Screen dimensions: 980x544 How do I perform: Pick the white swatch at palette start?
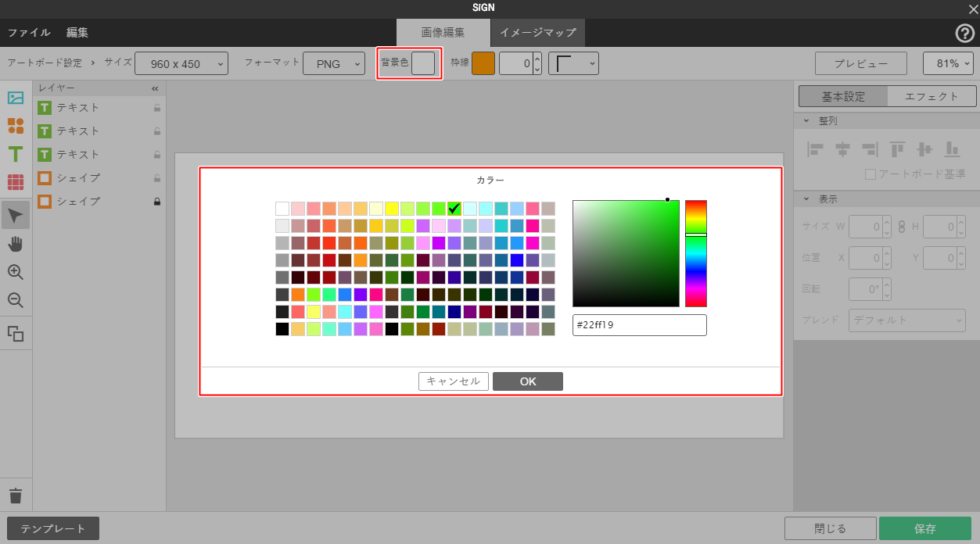click(282, 209)
